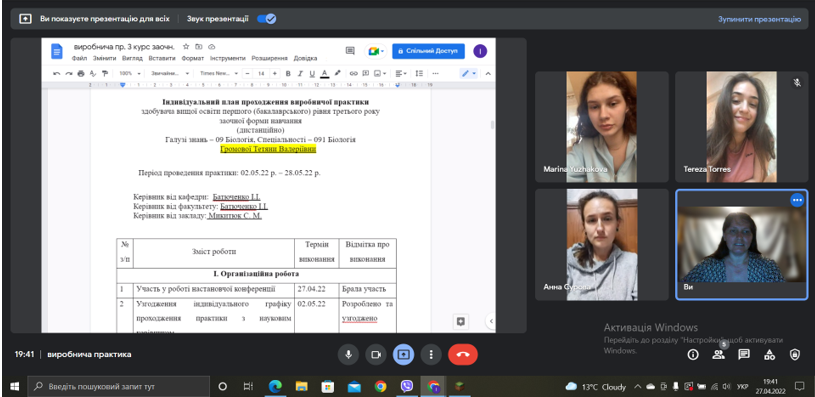The height and width of the screenshot is (397, 815).
Task: Open the highlight color tool
Action: [x=337, y=73]
